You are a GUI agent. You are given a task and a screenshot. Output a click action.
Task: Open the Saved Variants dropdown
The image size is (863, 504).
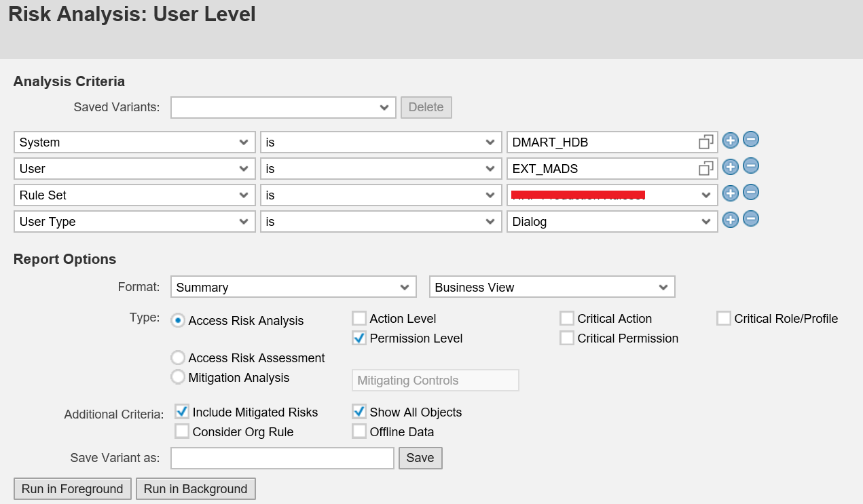pyautogui.click(x=283, y=107)
